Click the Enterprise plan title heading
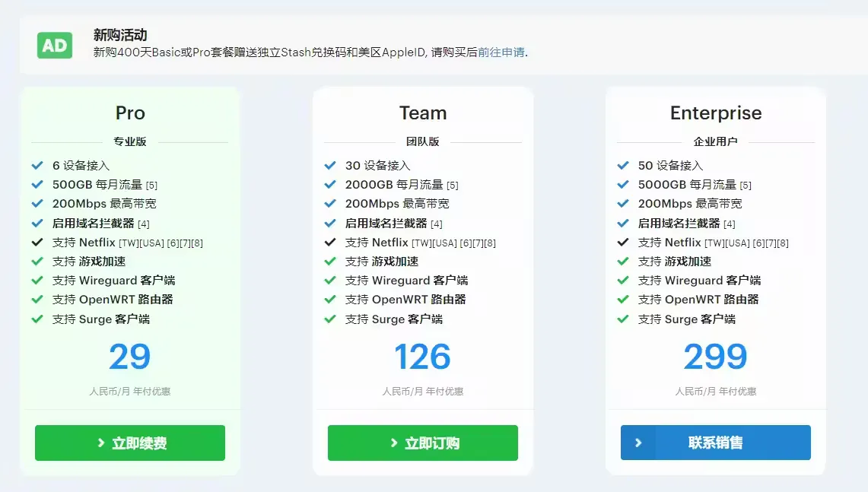The width and height of the screenshot is (868, 492). click(x=716, y=113)
